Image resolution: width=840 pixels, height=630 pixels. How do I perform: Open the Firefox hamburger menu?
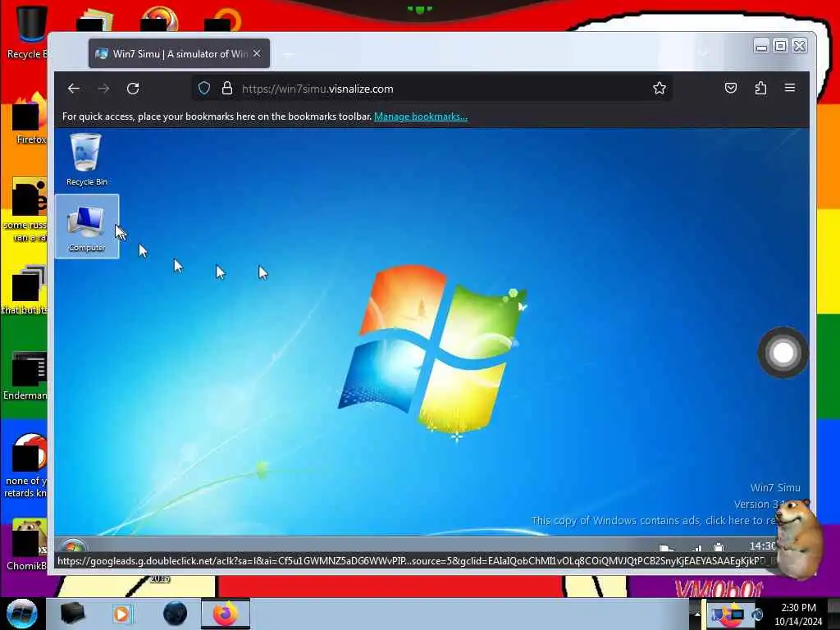(790, 88)
